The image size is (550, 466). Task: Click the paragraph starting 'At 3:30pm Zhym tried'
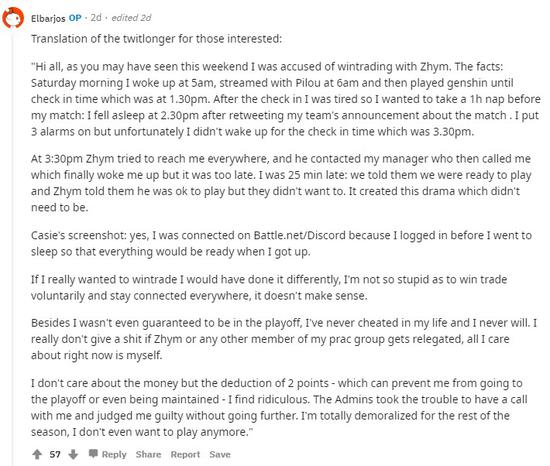[x=281, y=183]
